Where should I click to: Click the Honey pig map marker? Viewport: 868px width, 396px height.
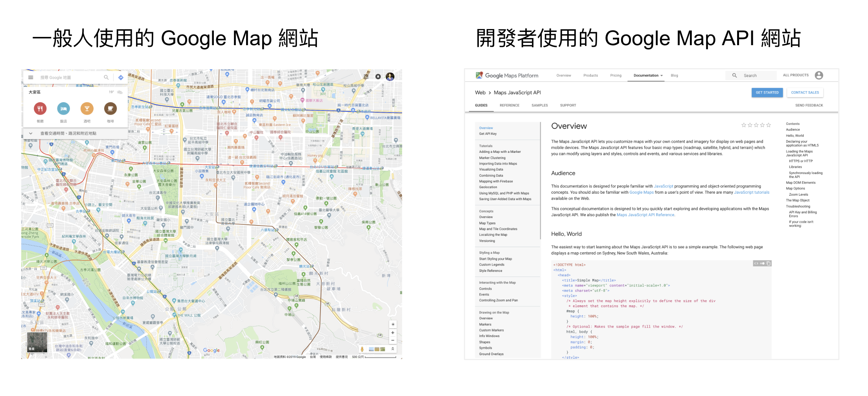coord(315,161)
